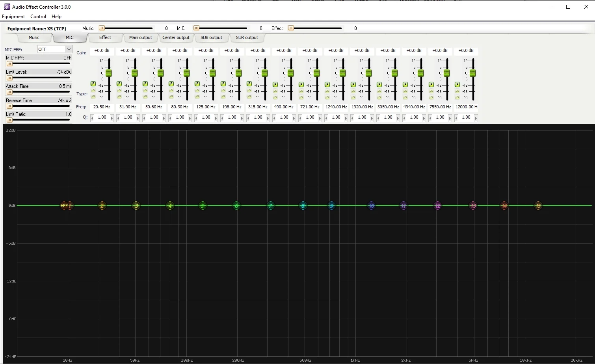Select EQ node 15 on the graph
595x364 pixels.
coord(538,206)
